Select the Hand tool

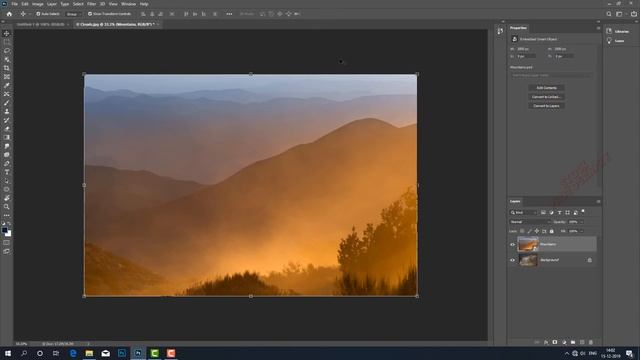tap(7, 198)
